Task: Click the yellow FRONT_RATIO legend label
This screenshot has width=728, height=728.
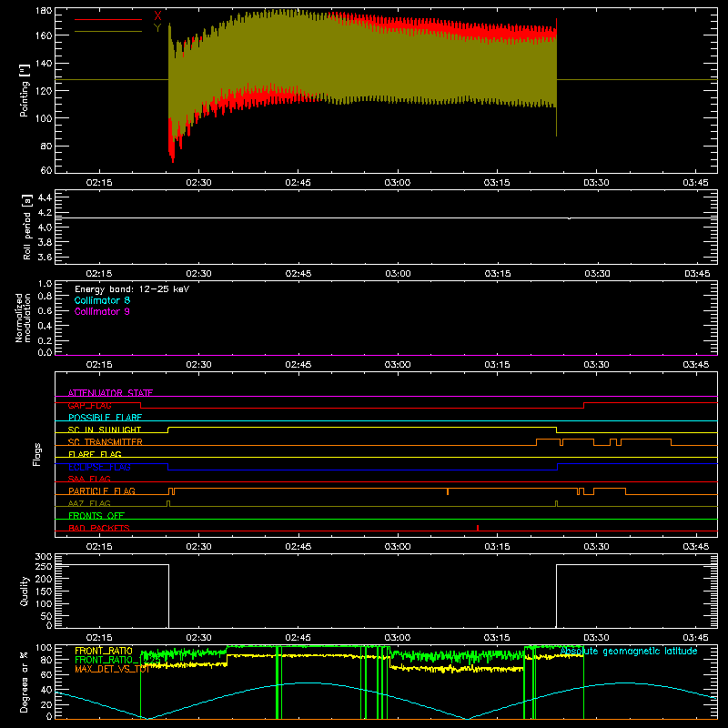Action: click(104, 651)
